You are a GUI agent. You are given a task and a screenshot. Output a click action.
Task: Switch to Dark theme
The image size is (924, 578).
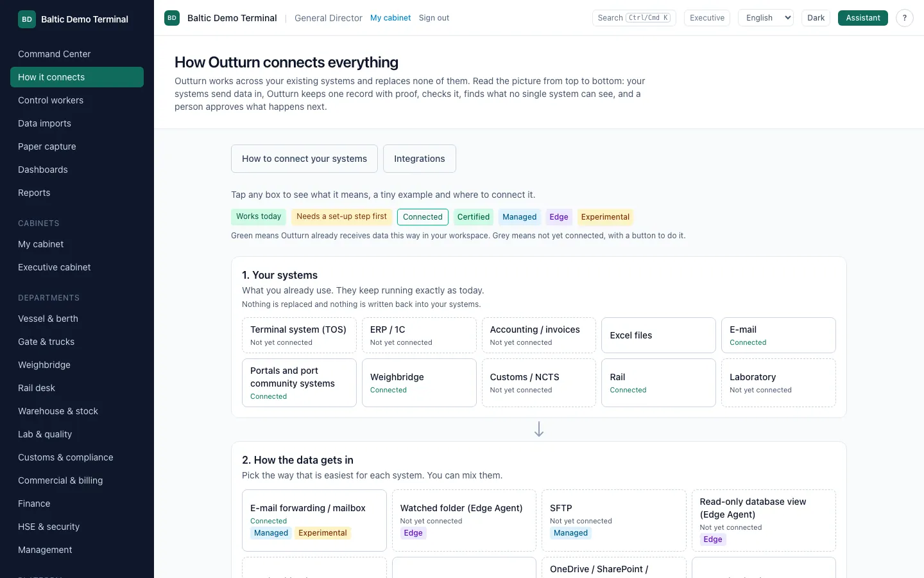tap(816, 18)
